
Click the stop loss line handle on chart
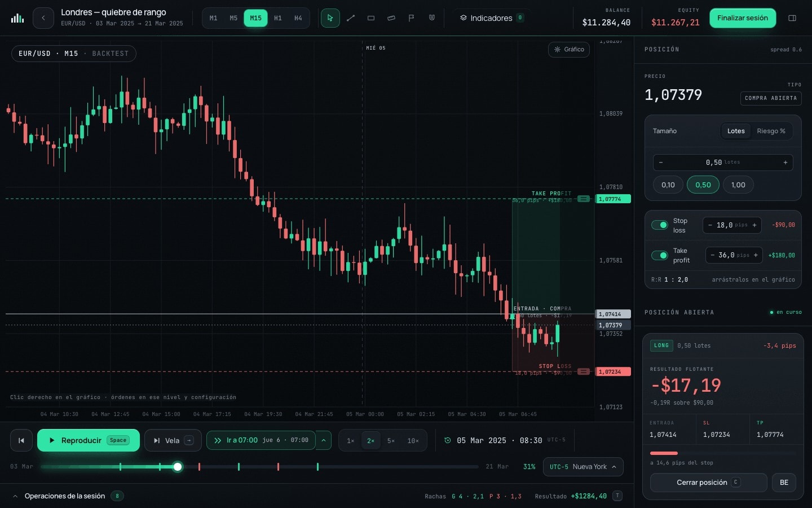coord(584,371)
